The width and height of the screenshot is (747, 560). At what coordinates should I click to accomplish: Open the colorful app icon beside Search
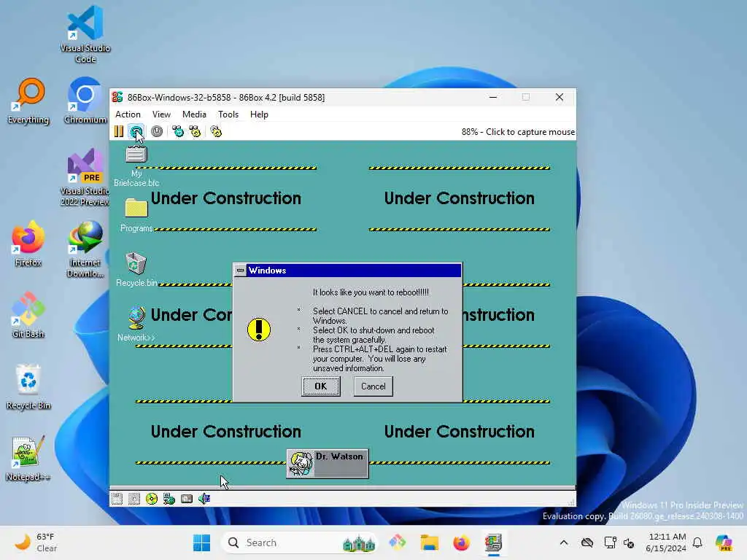[x=397, y=542]
